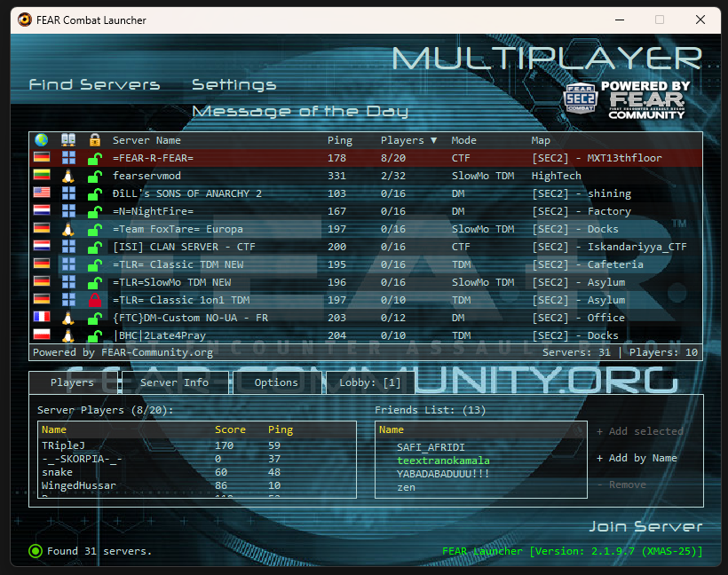Click the Windows icon on =N=NightFire= row
The height and width of the screenshot is (575, 728).
tap(68, 211)
